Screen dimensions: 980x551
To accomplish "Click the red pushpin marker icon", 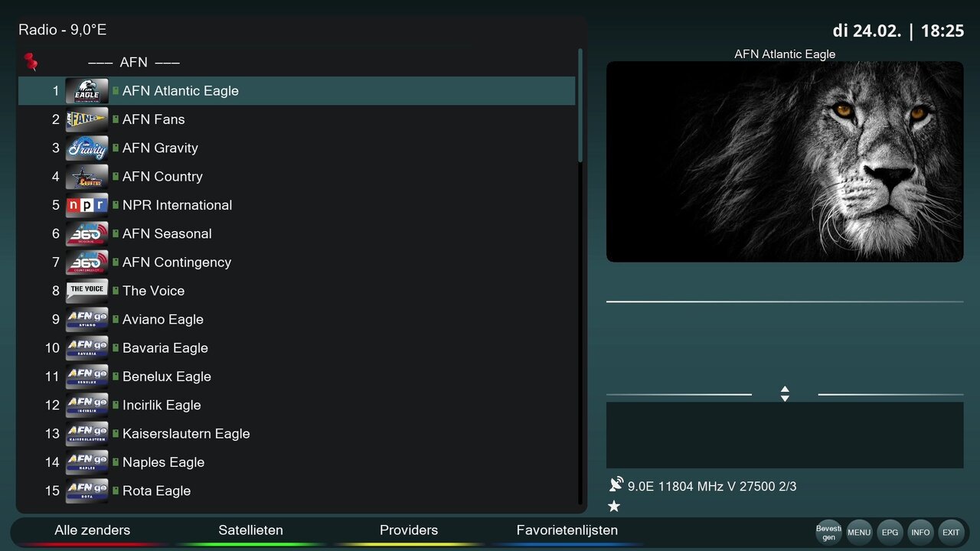I will point(31,62).
